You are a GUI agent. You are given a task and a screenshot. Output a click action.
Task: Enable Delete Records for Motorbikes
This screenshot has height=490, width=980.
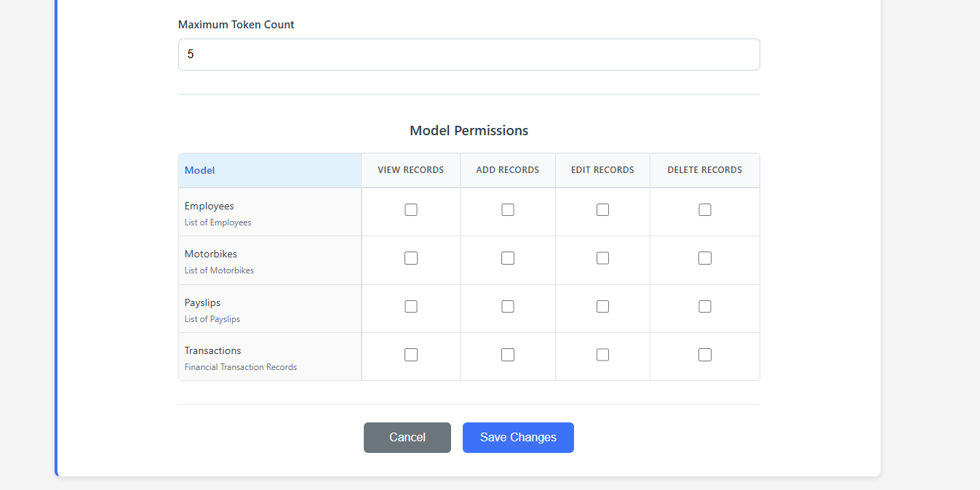[x=704, y=257]
